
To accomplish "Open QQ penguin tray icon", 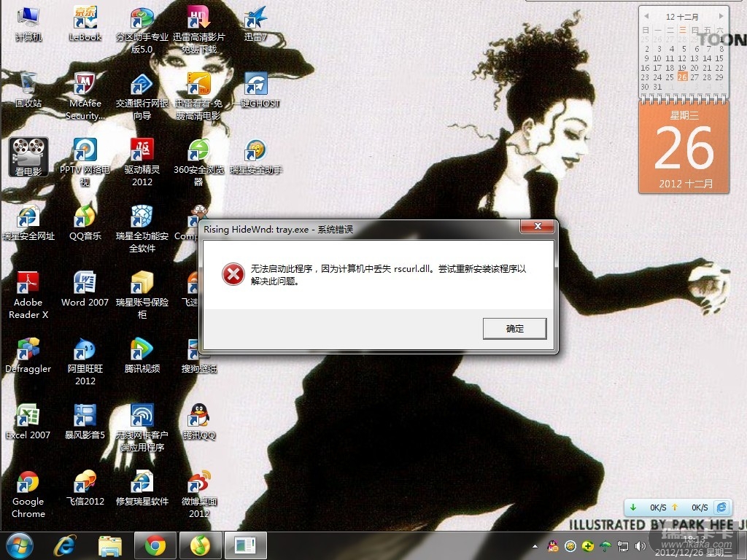I will pos(553,546).
